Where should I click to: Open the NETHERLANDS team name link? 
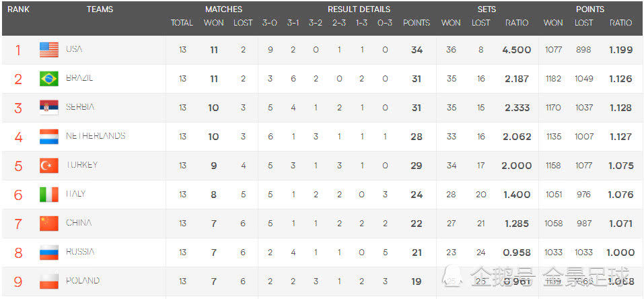pyautogui.click(x=96, y=136)
